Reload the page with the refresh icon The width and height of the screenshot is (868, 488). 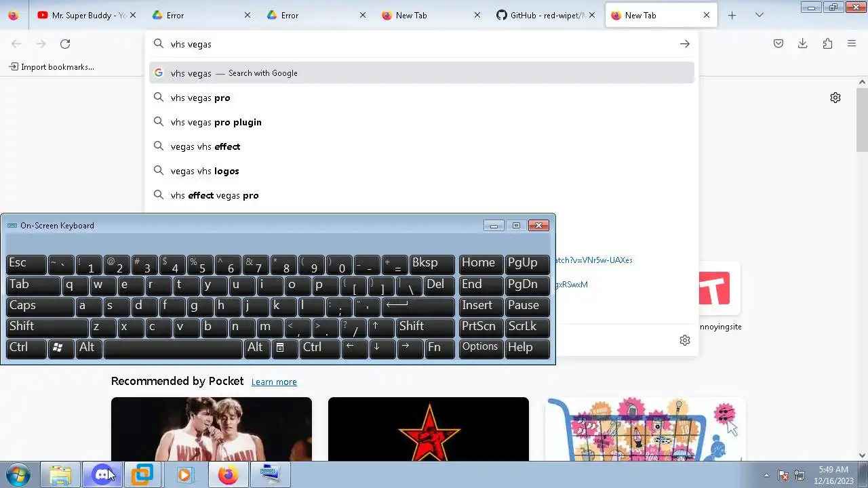pyautogui.click(x=65, y=44)
